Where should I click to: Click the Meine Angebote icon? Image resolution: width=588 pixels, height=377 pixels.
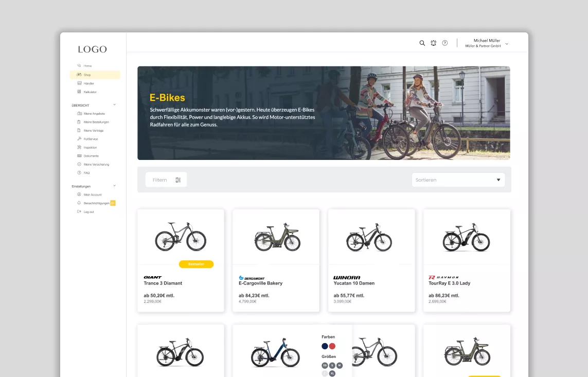[80, 114]
